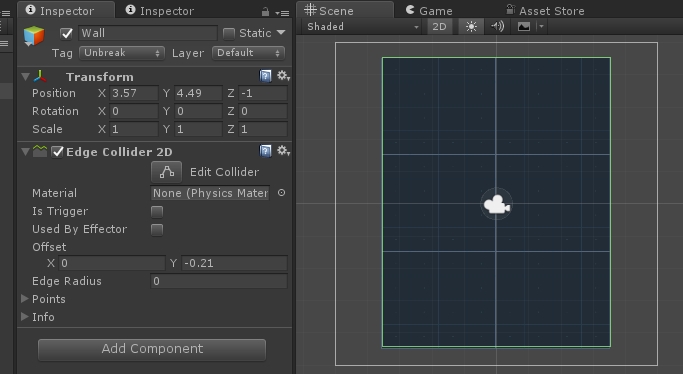The height and width of the screenshot is (374, 683).
Task: Open Edge Collider 2D help reference icon
Action: pyautogui.click(x=265, y=151)
